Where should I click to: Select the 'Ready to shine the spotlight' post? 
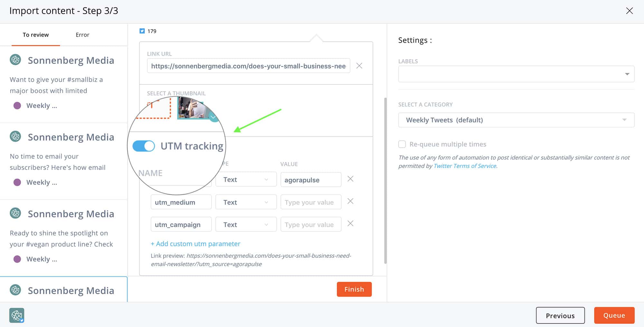click(x=64, y=238)
